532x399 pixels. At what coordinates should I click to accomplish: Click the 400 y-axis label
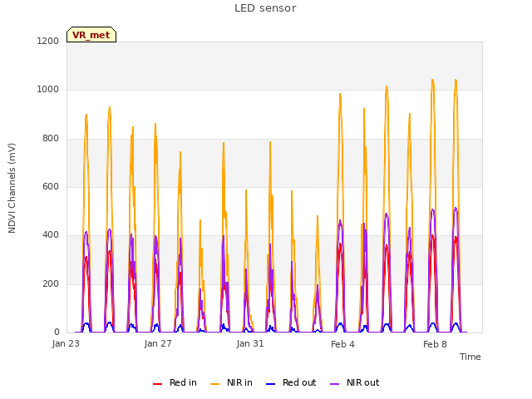coord(51,234)
